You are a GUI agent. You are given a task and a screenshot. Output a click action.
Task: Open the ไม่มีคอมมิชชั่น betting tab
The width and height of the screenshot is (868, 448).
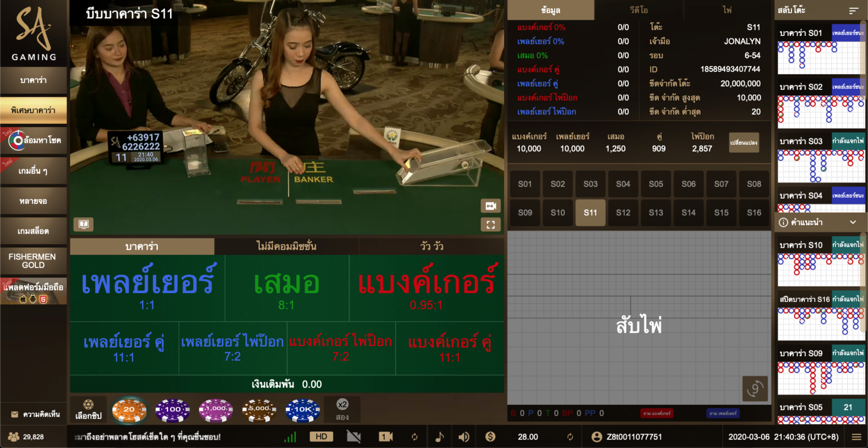pyautogui.click(x=287, y=247)
